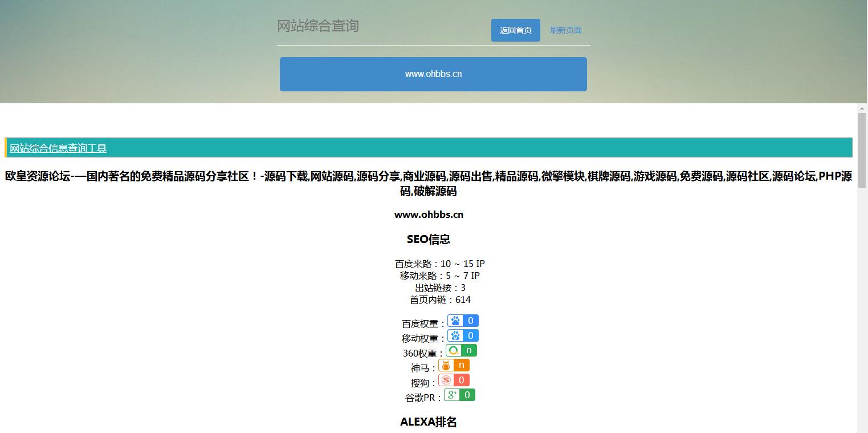Click the 360 circle icon beside 360权重
Image resolution: width=868 pixels, height=433 pixels.
click(454, 350)
